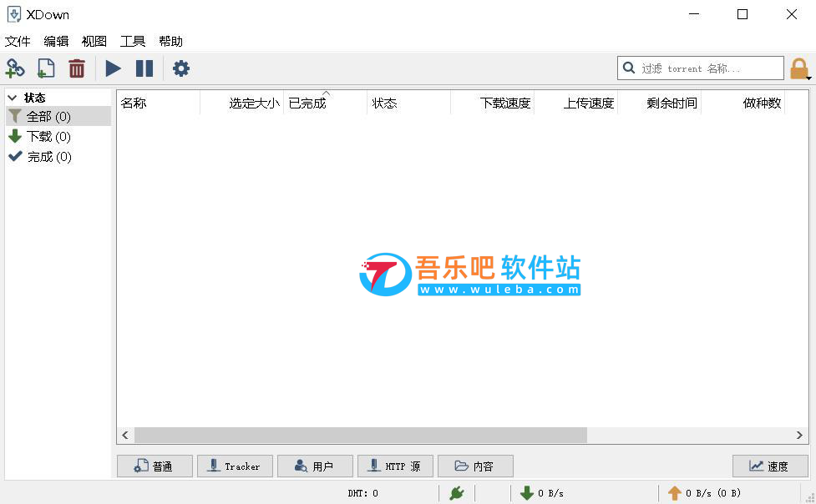Sort by the 名称 column header
This screenshot has height=504, width=816.
point(158,103)
